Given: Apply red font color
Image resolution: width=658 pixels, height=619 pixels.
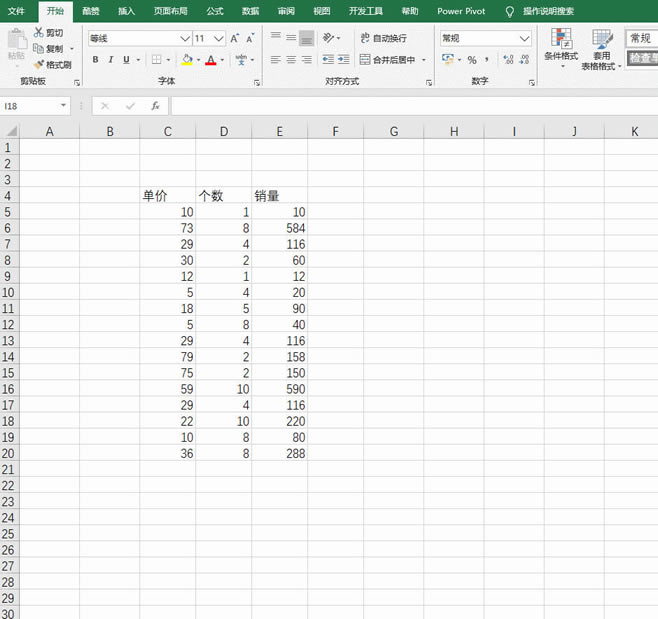Looking at the screenshot, I should pyautogui.click(x=211, y=60).
